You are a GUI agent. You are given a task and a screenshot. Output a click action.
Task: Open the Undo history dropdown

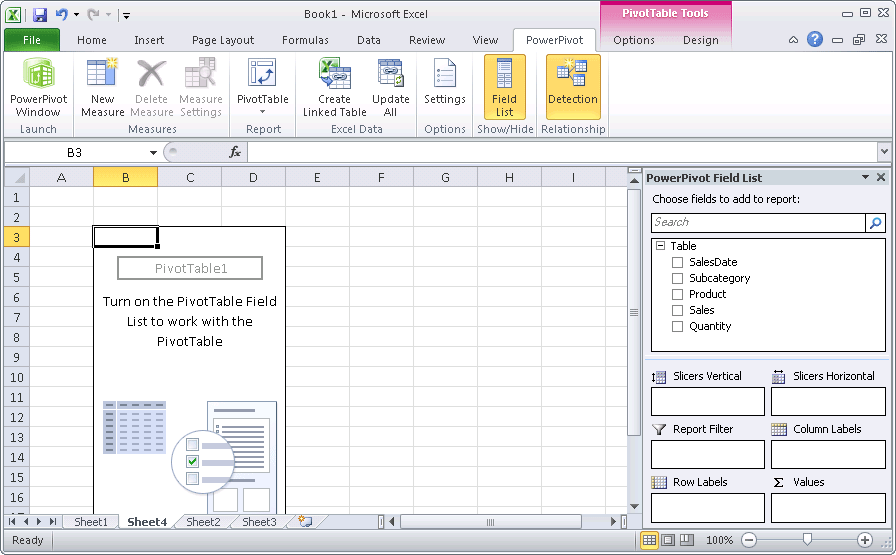(x=76, y=14)
